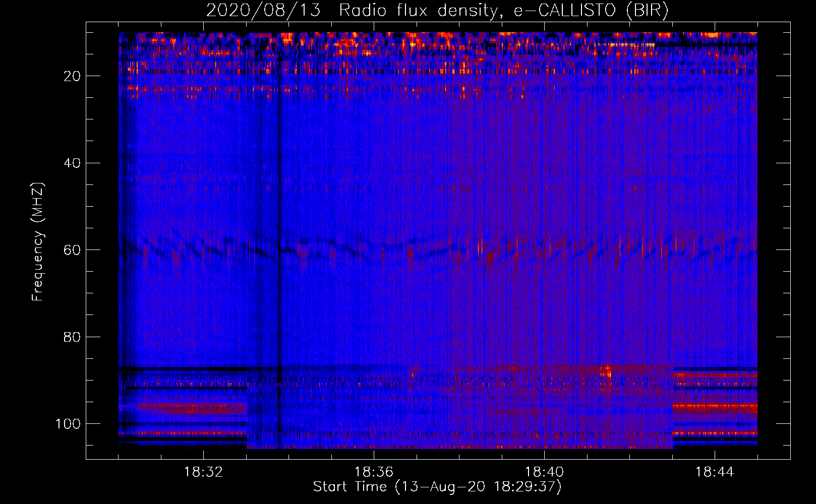Click the plot title '2020/08/13 Radio flux density'

pos(437,11)
